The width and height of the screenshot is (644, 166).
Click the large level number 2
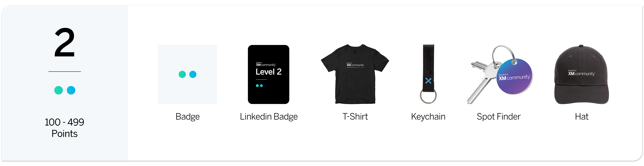click(x=65, y=43)
